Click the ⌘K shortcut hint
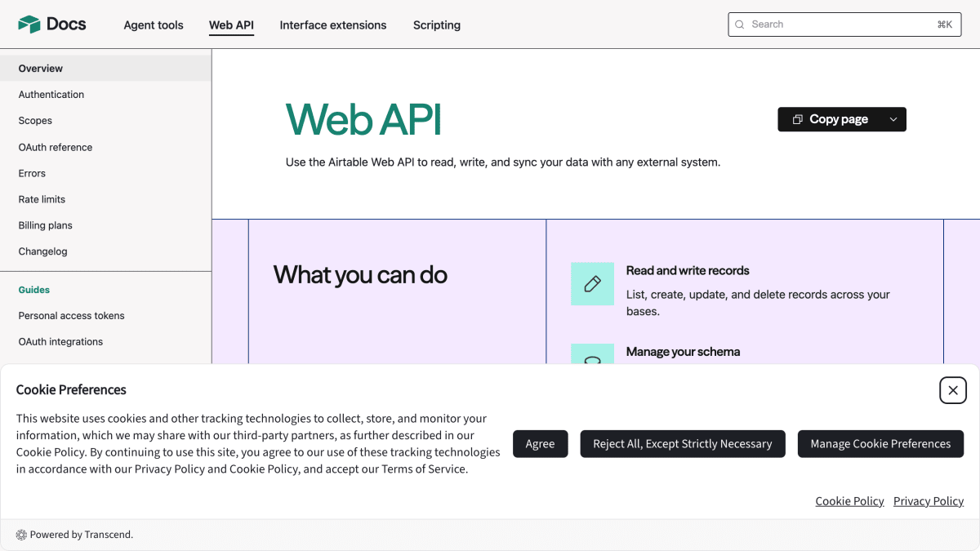 pyautogui.click(x=945, y=24)
